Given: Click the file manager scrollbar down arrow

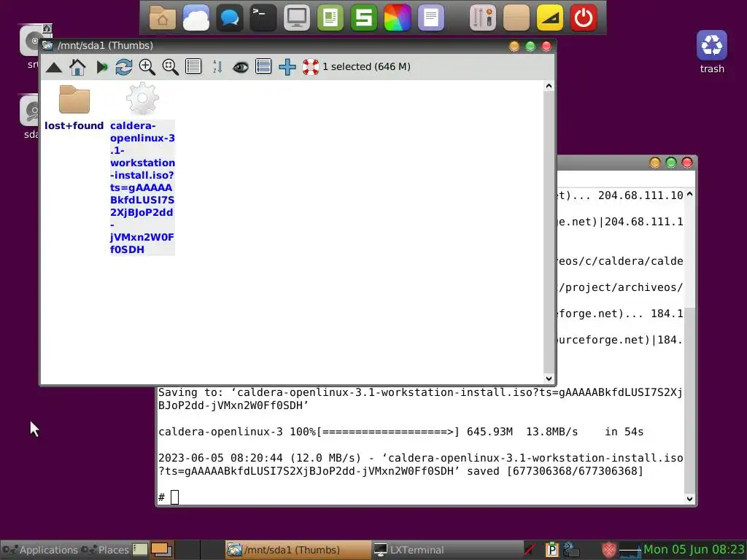Looking at the screenshot, I should [x=549, y=378].
